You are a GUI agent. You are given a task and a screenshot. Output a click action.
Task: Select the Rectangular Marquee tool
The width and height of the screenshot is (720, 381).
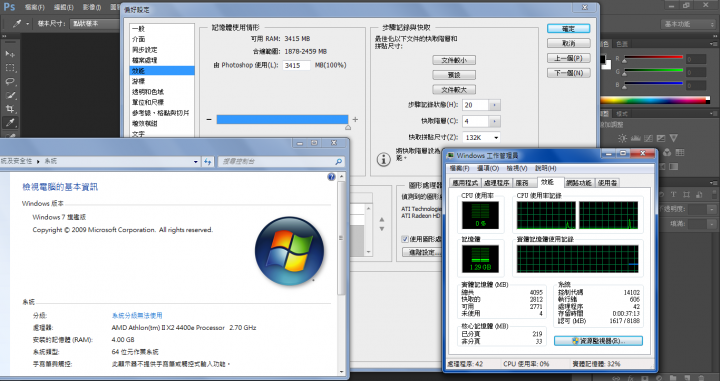10,68
